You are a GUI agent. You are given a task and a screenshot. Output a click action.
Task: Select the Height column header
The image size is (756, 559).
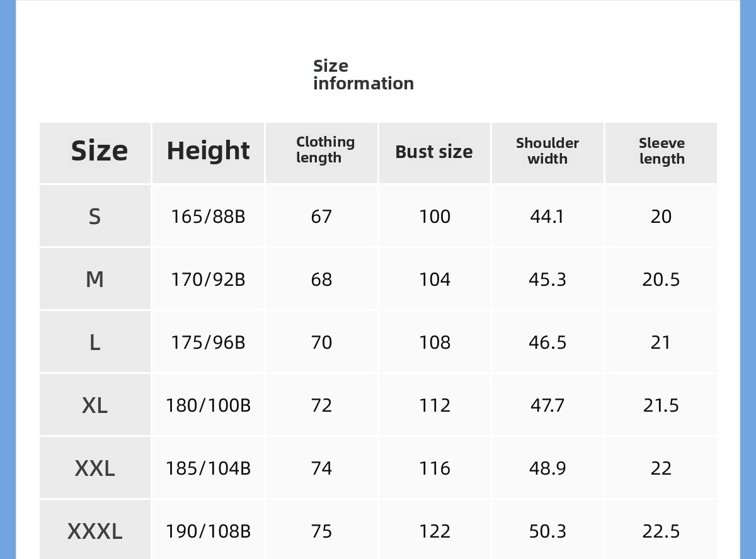coord(208,151)
